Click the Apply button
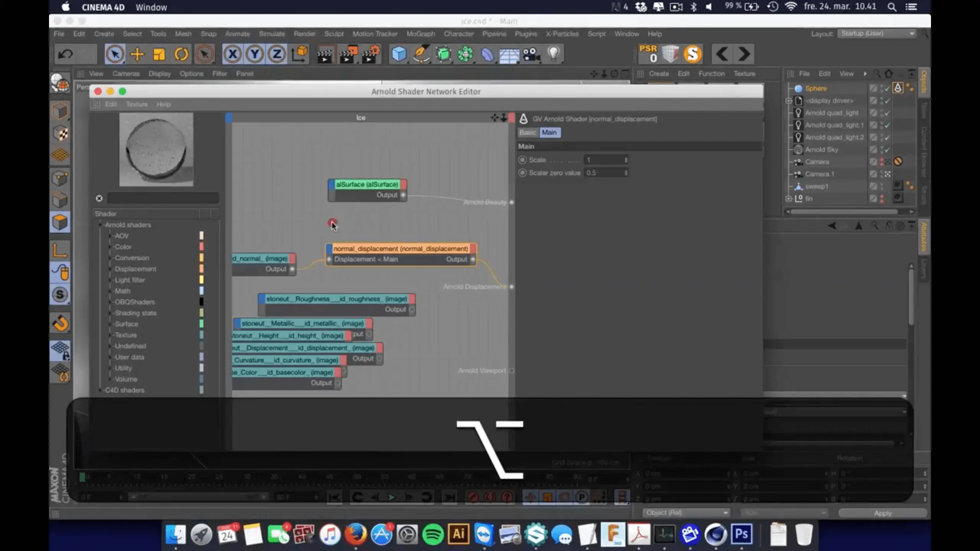The height and width of the screenshot is (551, 980). 883,513
